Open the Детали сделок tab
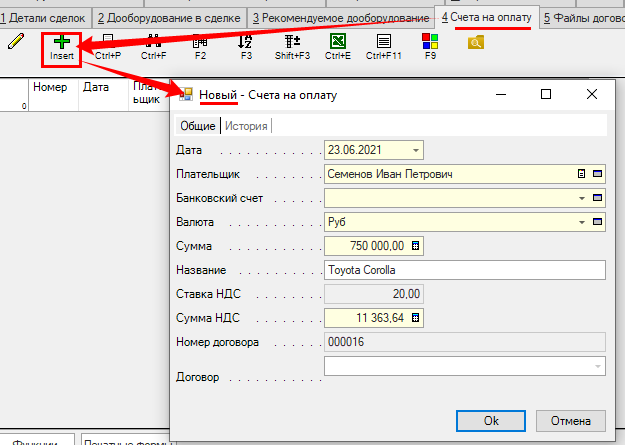This screenshot has width=625, height=445. tap(45, 18)
